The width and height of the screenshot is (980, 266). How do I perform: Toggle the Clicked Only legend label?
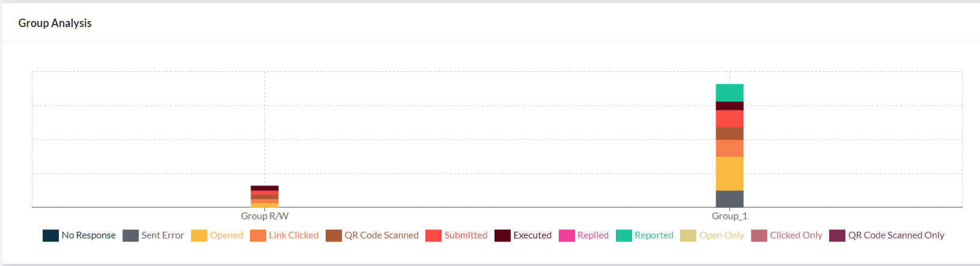796,235
